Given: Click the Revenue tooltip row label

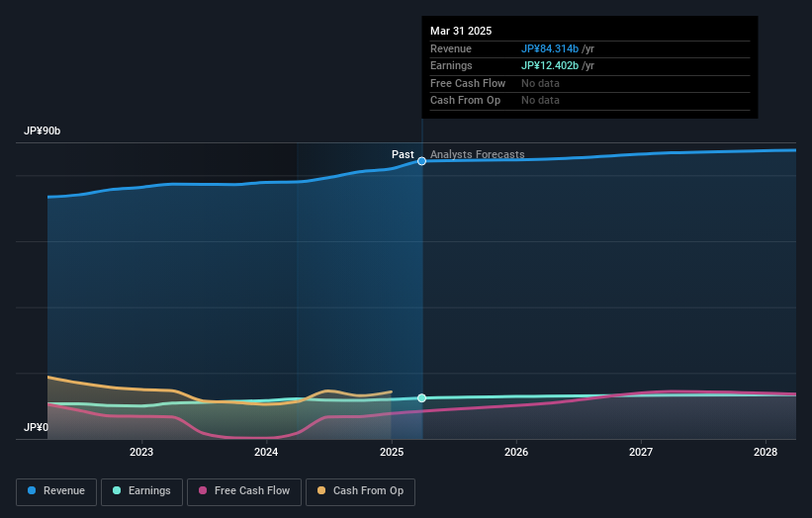Looking at the screenshot, I should pos(451,48).
